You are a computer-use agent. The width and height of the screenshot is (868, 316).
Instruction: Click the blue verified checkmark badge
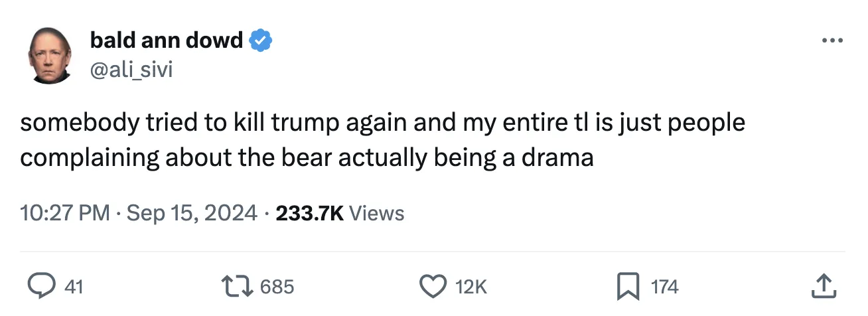point(260,41)
